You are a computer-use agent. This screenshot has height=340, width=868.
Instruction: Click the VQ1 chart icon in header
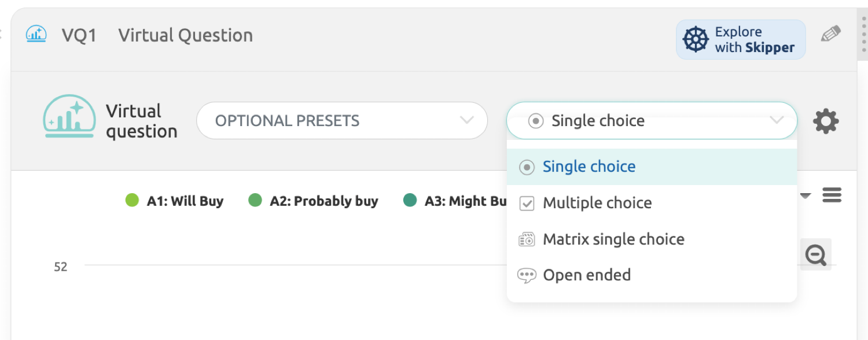(36, 35)
